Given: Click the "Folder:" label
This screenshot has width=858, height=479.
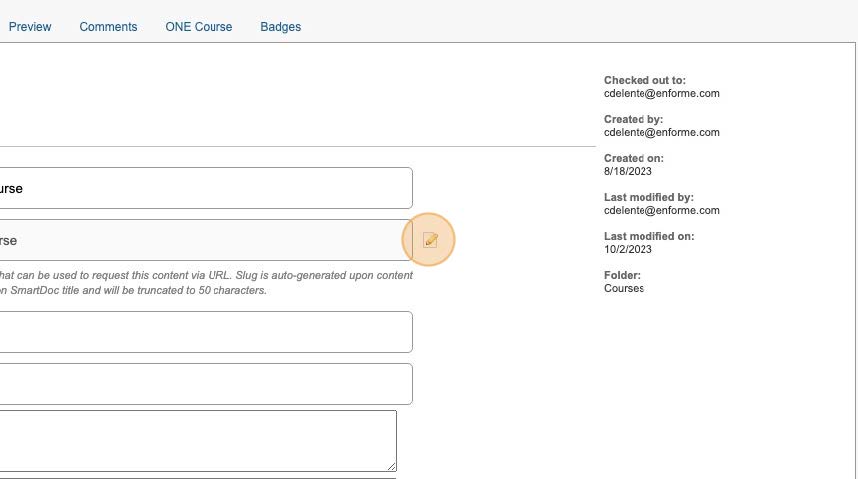Looking at the screenshot, I should click(622, 276).
